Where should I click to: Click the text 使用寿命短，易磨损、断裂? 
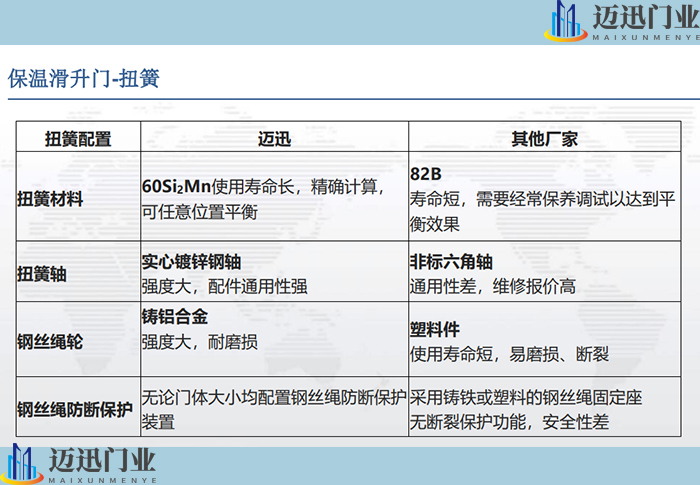(509, 355)
